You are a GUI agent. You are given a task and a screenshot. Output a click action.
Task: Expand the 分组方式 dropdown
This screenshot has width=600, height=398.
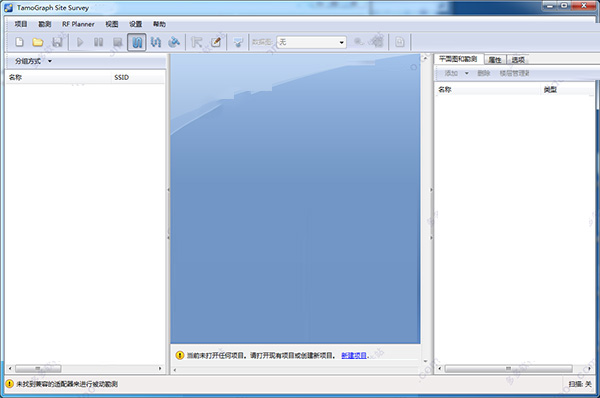33,61
